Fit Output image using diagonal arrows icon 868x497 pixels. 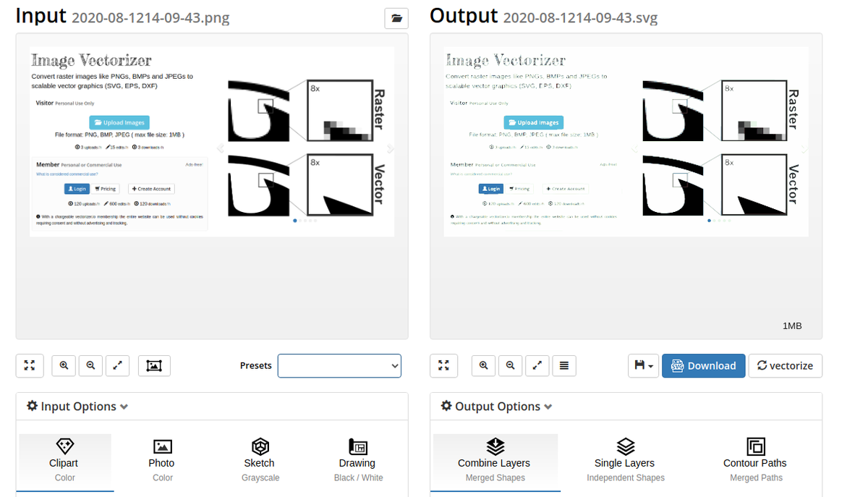tap(537, 365)
